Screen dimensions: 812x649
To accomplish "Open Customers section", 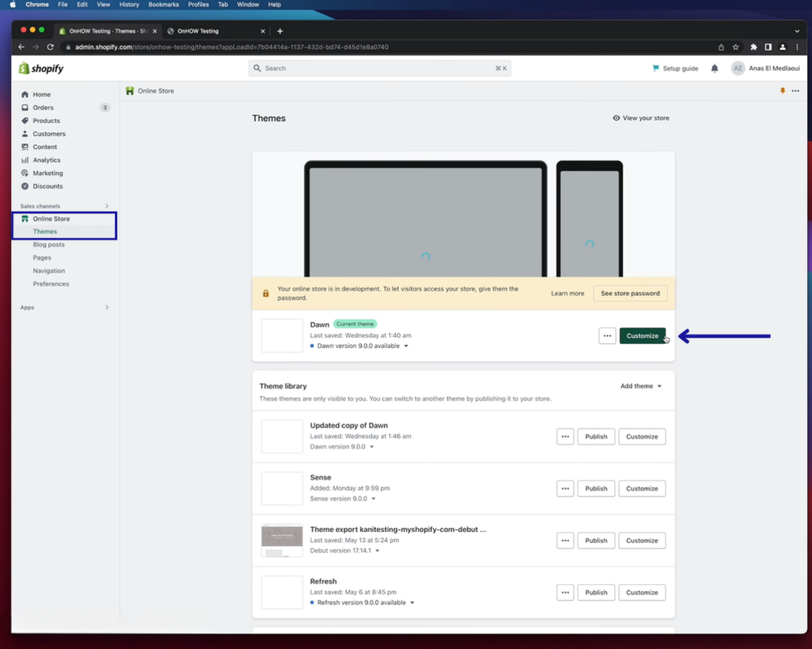I will 48,134.
